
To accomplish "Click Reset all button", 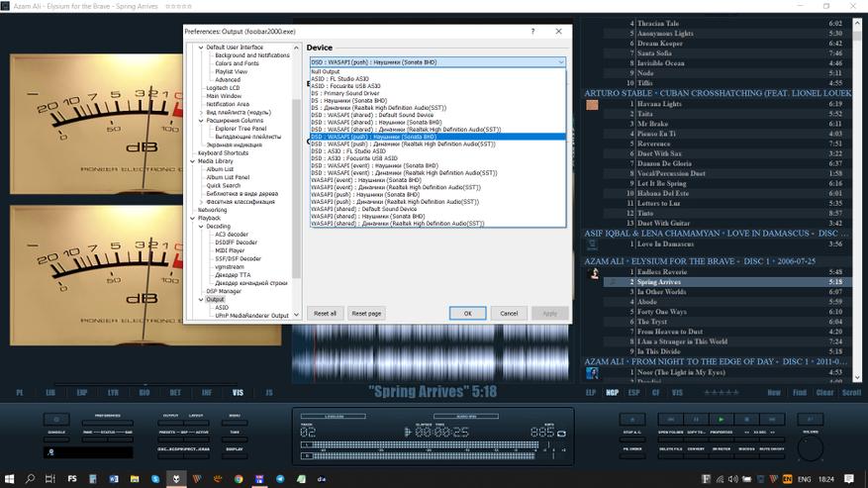I will click(x=325, y=313).
